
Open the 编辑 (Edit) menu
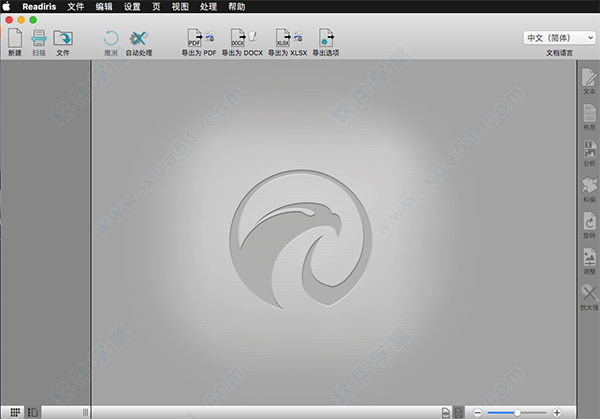pos(104,7)
